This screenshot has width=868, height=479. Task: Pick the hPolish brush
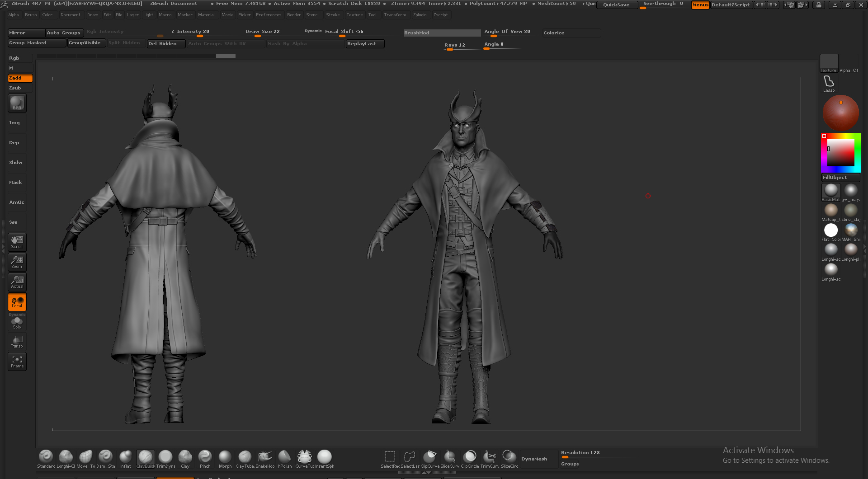click(284, 459)
